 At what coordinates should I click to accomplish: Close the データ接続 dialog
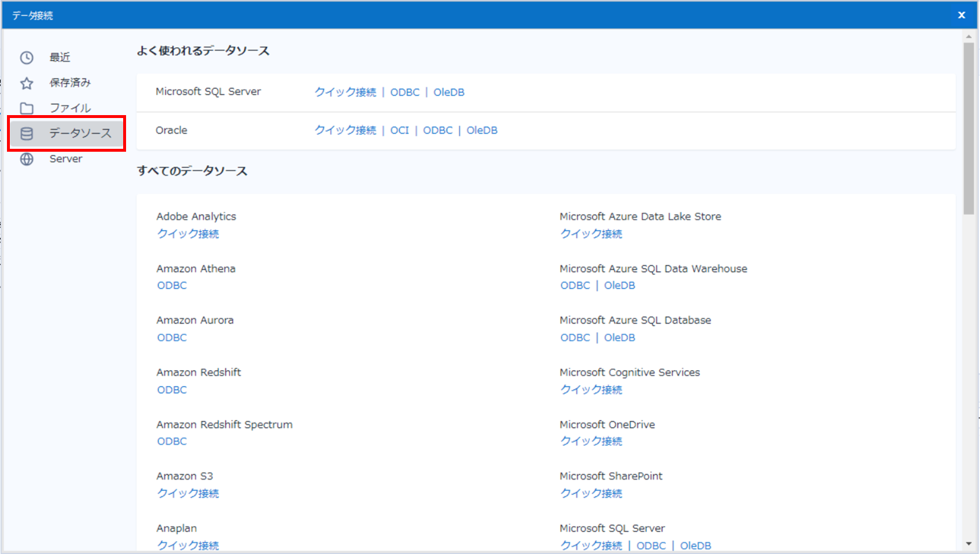tap(961, 15)
